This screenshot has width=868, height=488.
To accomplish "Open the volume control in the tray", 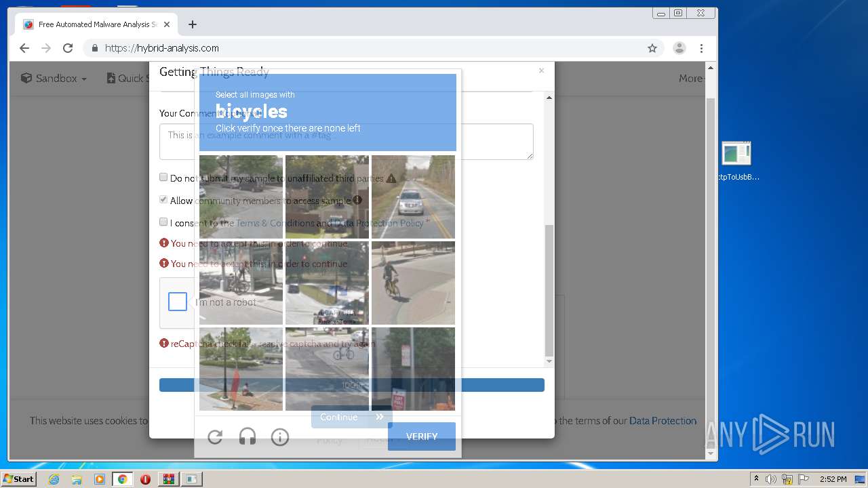I will 771,479.
